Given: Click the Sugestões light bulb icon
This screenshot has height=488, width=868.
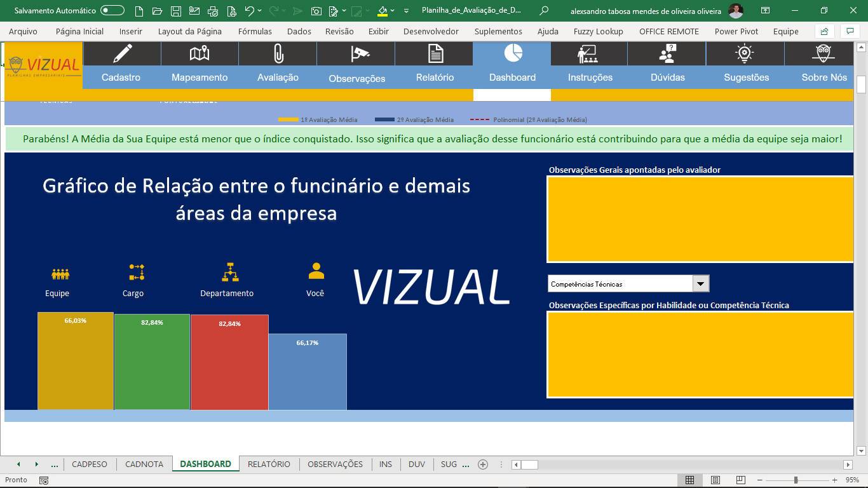Looking at the screenshot, I should point(745,53).
